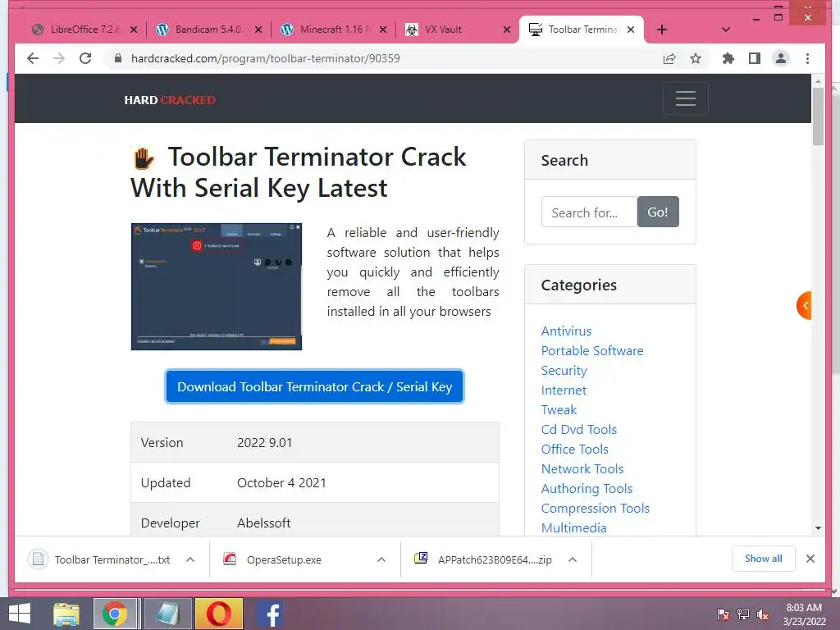This screenshot has width=840, height=630.
Task: Go back to the previous page
Action: tap(33, 58)
